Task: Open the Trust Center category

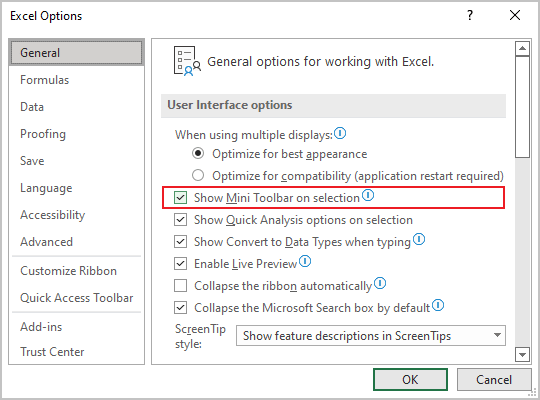Action: click(76, 352)
